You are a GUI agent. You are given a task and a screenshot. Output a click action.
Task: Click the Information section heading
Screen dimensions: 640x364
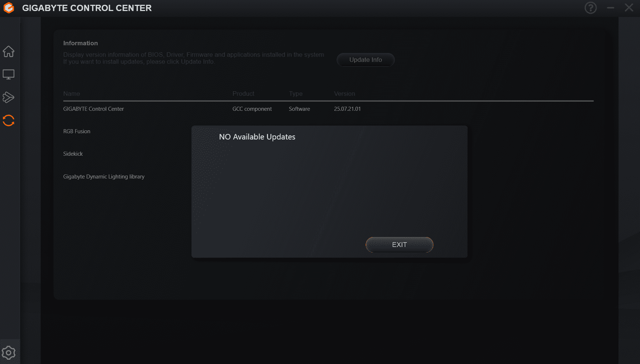[x=81, y=43]
